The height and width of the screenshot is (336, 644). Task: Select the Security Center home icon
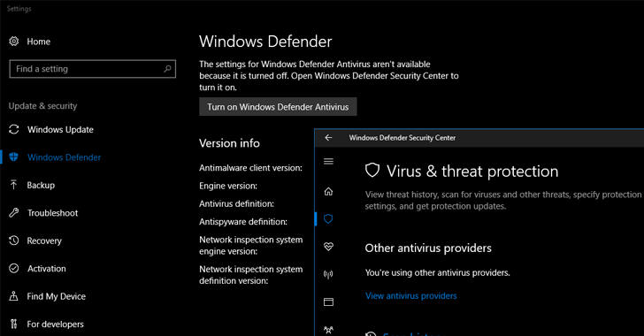click(x=328, y=191)
